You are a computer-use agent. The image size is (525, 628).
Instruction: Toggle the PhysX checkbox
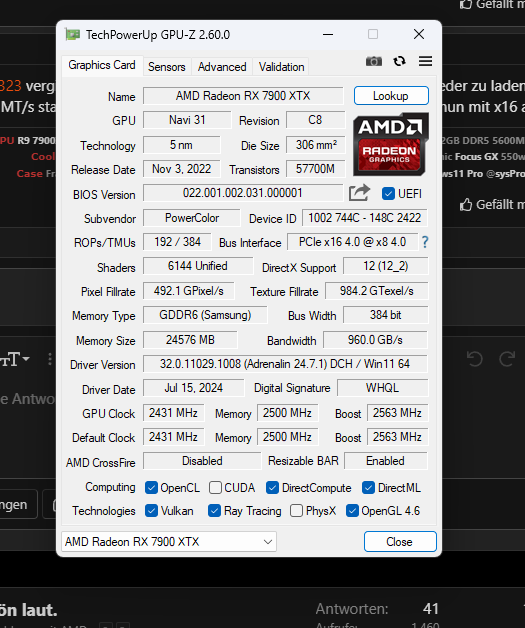coord(296,511)
